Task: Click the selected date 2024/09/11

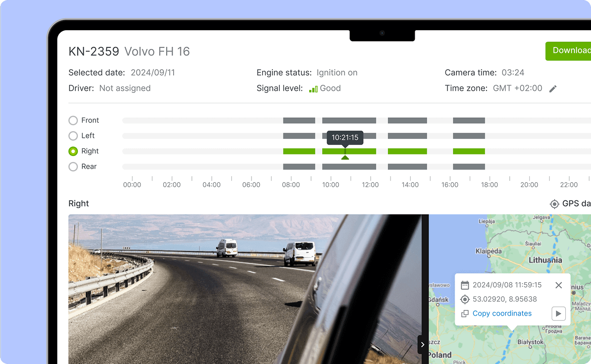Action: tap(153, 73)
